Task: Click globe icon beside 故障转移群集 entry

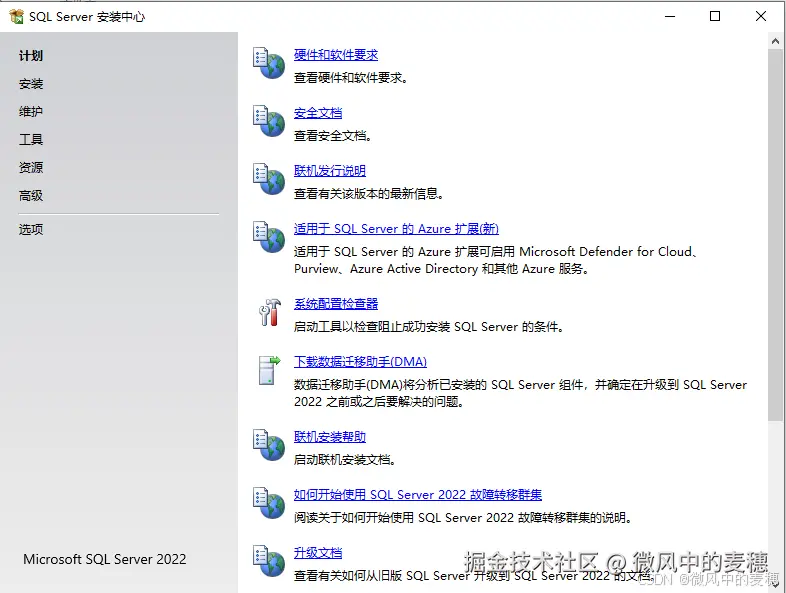Action: point(269,503)
